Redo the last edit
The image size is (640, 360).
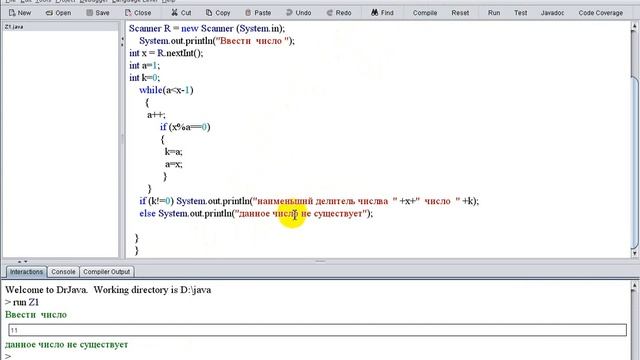[x=339, y=13]
